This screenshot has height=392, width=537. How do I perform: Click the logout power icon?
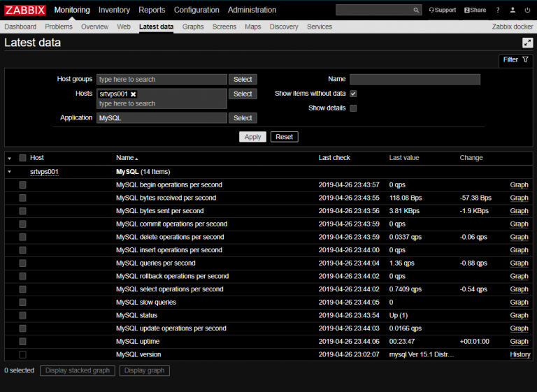tap(527, 10)
